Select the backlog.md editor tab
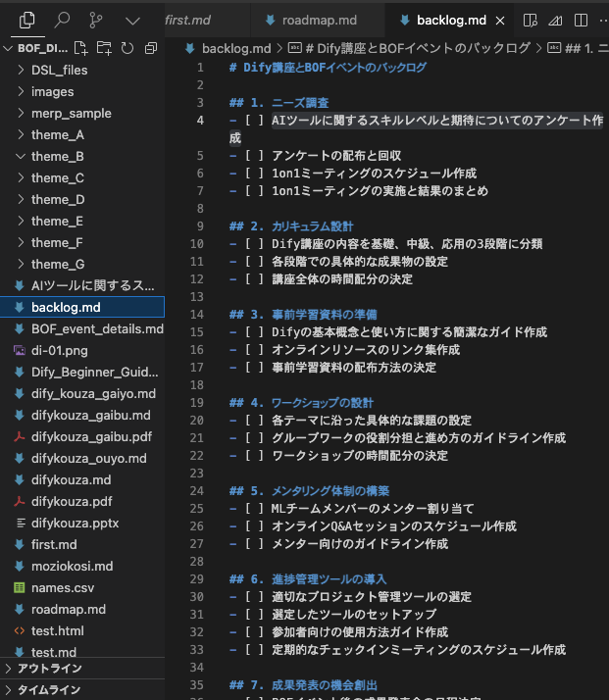The image size is (609, 700). pyautogui.click(x=451, y=20)
